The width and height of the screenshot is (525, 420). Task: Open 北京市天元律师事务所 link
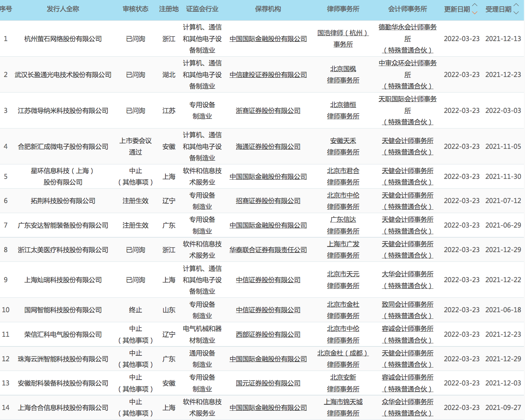[343, 280]
